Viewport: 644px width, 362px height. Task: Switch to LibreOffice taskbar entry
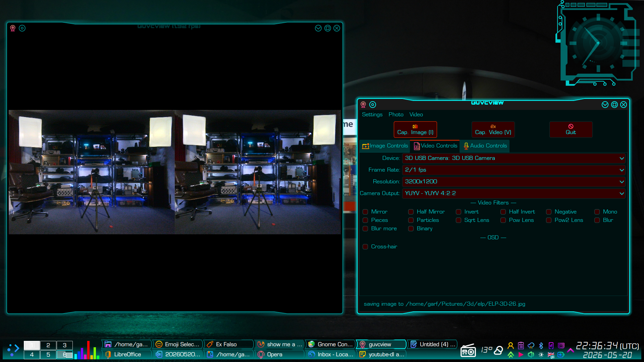click(127, 354)
